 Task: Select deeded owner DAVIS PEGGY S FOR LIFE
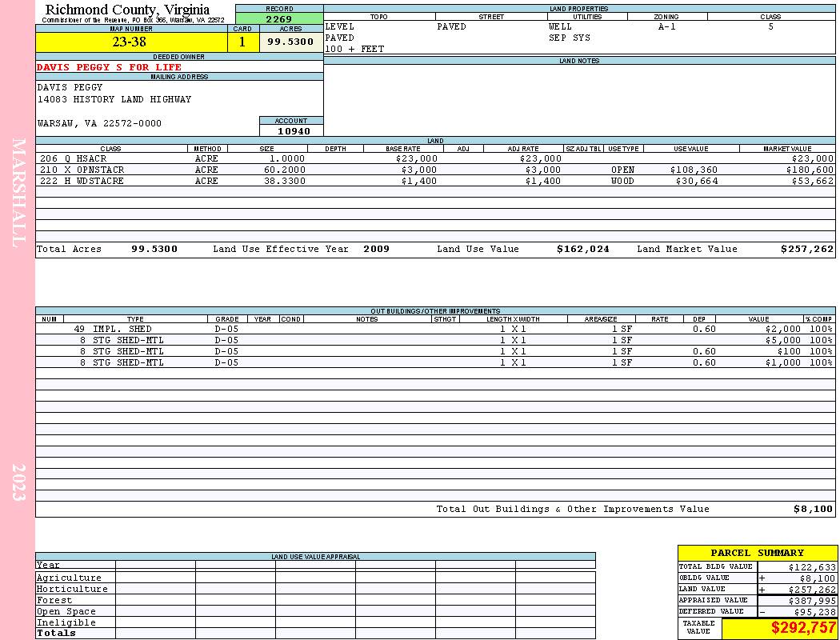[110, 67]
